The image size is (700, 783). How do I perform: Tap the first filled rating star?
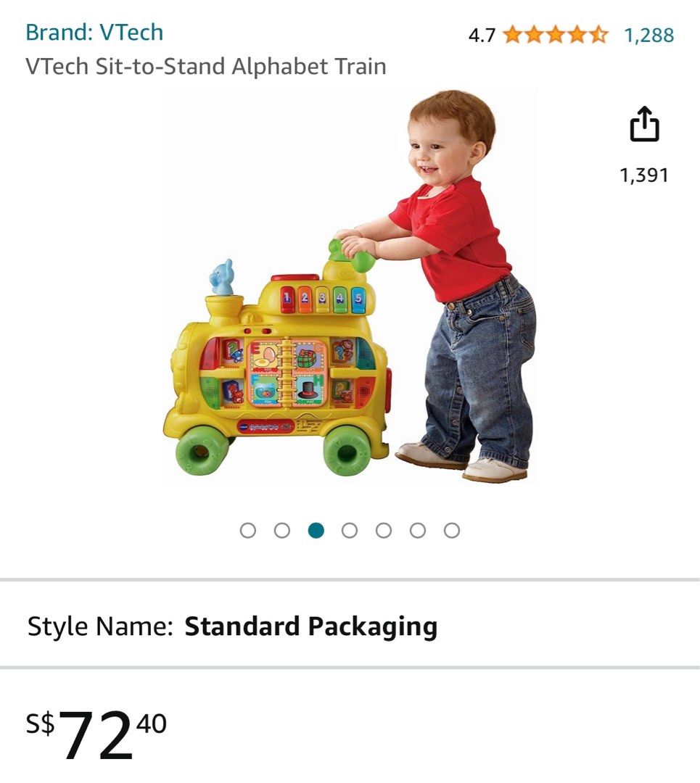pyautogui.click(x=513, y=35)
